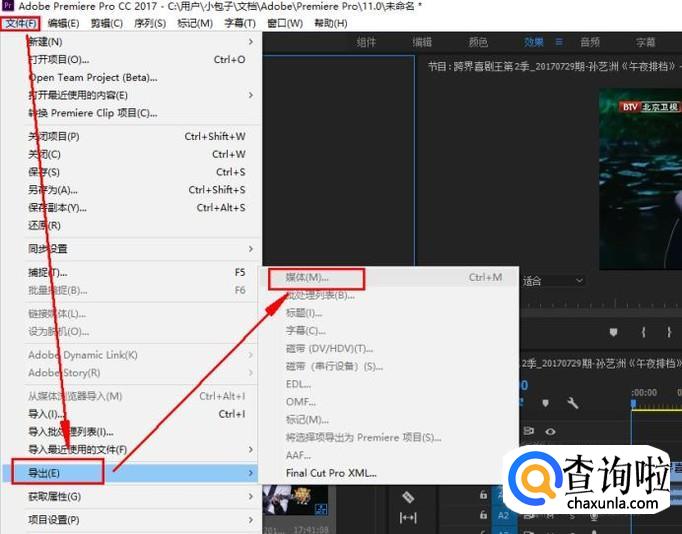Switch to the 颜色 workspace tab
The image size is (682, 534).
pos(478,42)
